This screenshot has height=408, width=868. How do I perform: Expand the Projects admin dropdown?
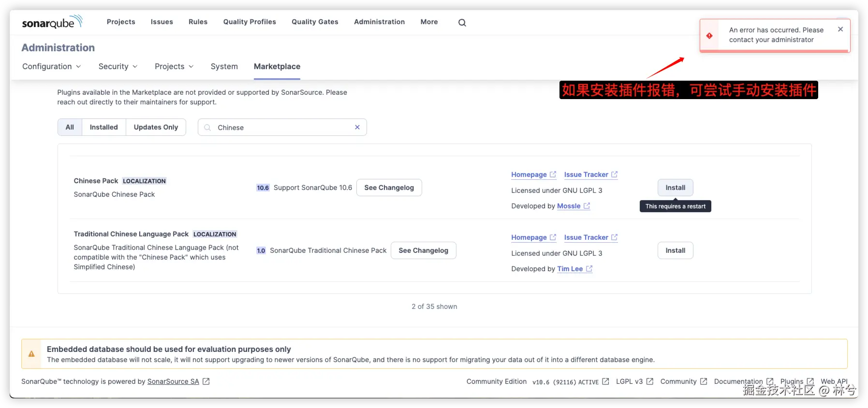(174, 66)
